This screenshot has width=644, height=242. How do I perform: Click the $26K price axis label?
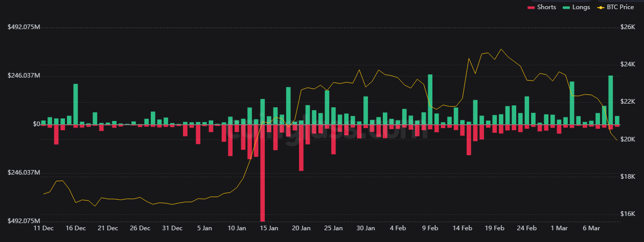coord(627,27)
